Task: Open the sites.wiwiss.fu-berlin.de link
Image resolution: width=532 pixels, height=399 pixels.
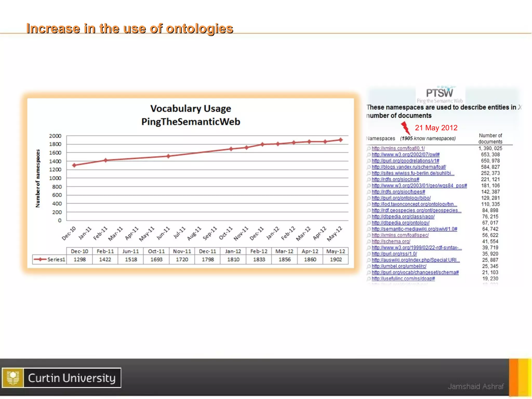Action: 413,173
